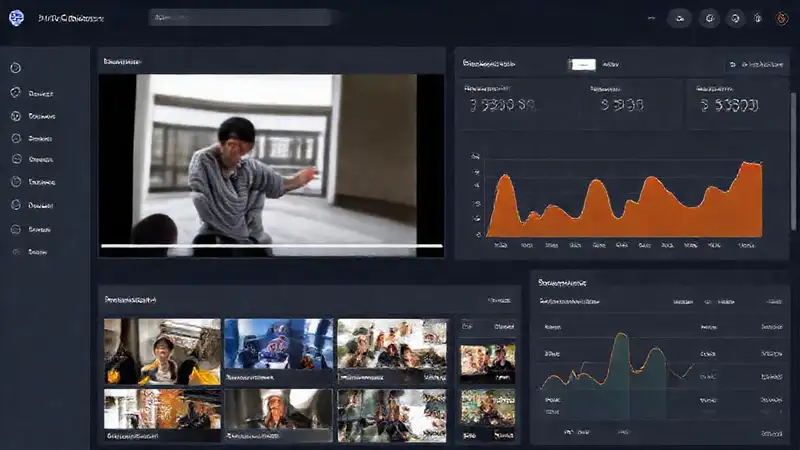This screenshot has height=450, width=800.
Task: Open the orange profile avatar in top bar
Action: [782, 18]
